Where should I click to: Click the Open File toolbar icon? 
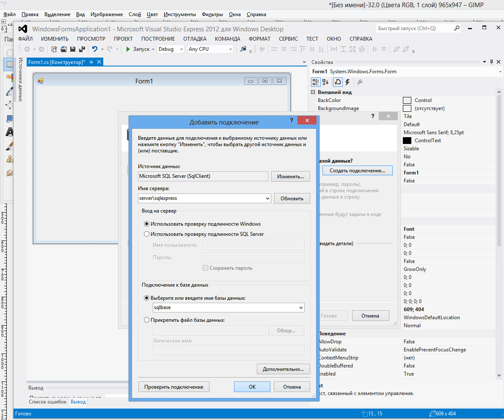point(63,49)
